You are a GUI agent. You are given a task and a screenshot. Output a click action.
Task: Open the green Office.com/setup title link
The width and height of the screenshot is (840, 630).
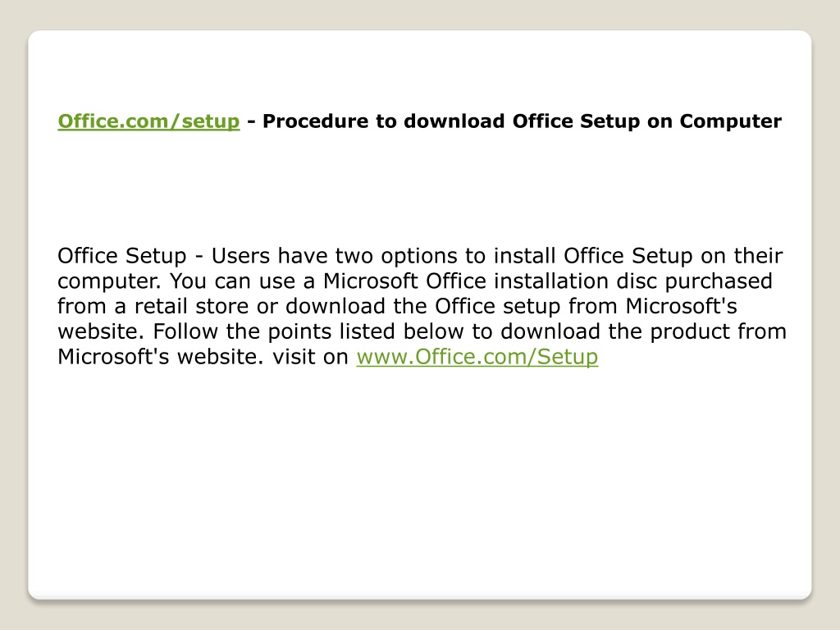148,121
